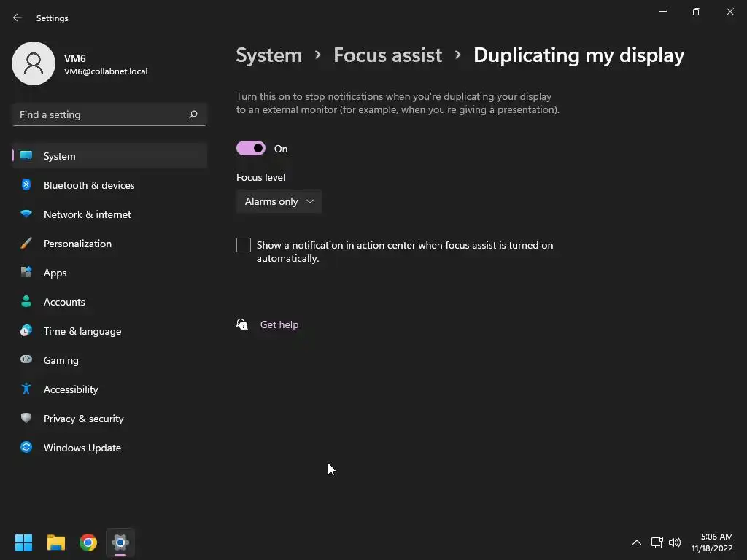Viewport: 747px width, 560px height.
Task: Click the Bluetooth & devices icon
Action: (26, 185)
